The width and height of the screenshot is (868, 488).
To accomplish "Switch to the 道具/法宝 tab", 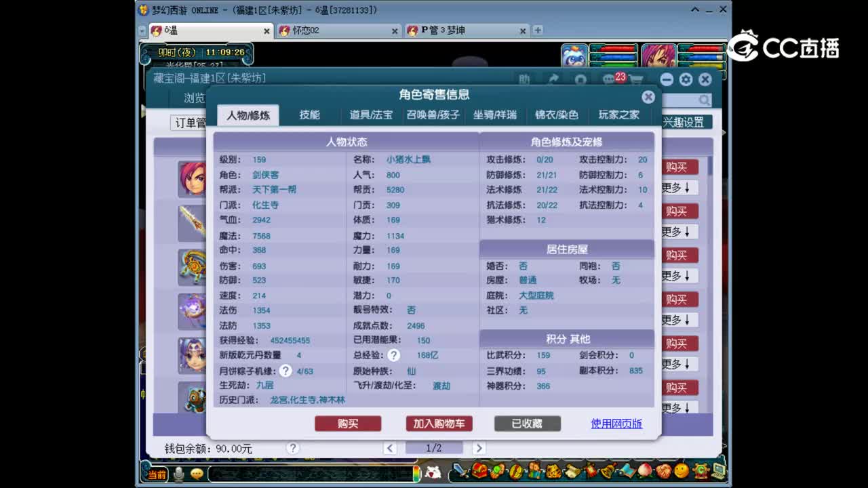I will (x=371, y=115).
